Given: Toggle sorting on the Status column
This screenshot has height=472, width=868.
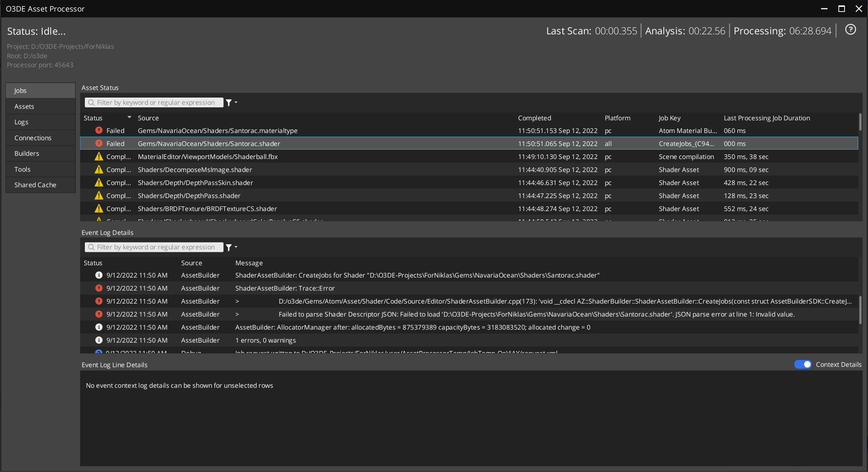Looking at the screenshot, I should (x=93, y=118).
